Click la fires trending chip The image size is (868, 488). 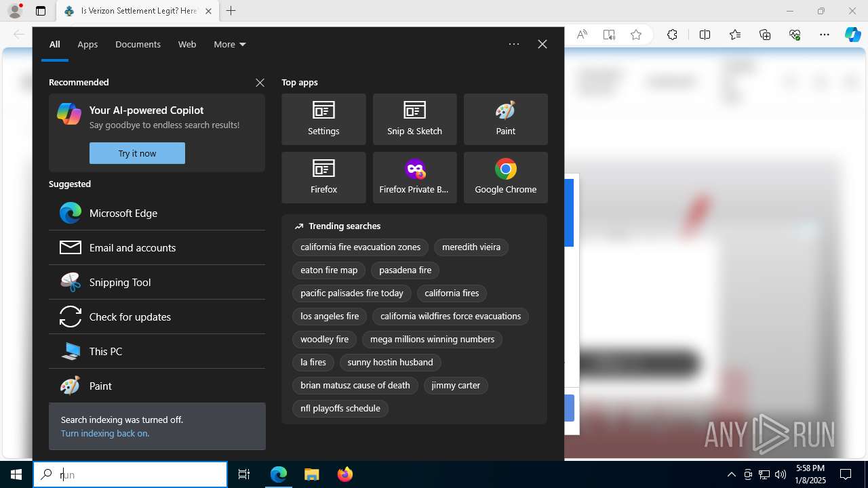pos(313,362)
